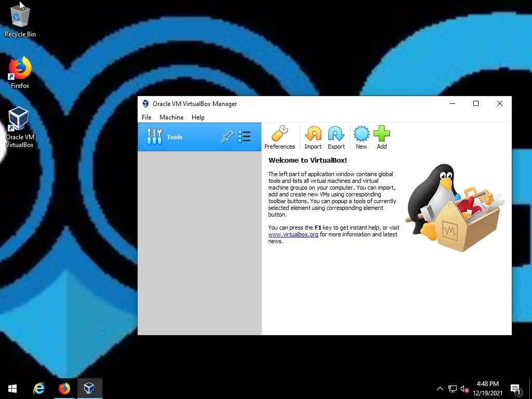532x399 pixels.
Task: Click VirtualBox taskbar button
Action: tap(89, 389)
